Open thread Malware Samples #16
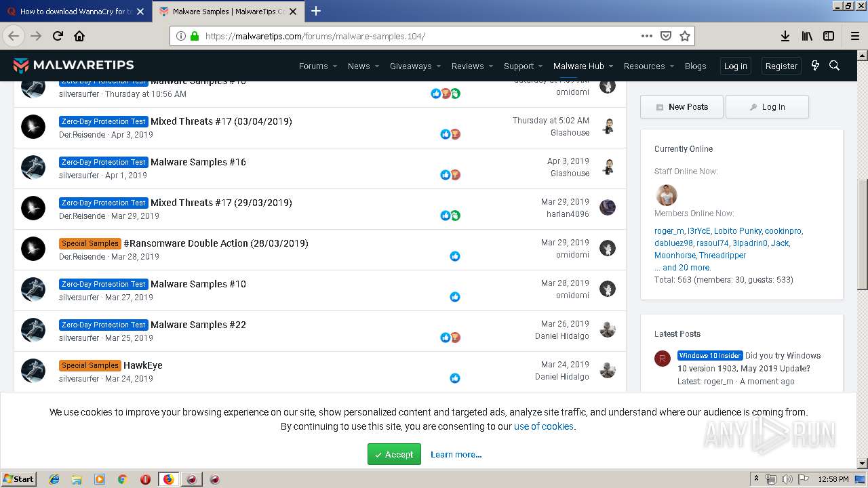 click(198, 162)
